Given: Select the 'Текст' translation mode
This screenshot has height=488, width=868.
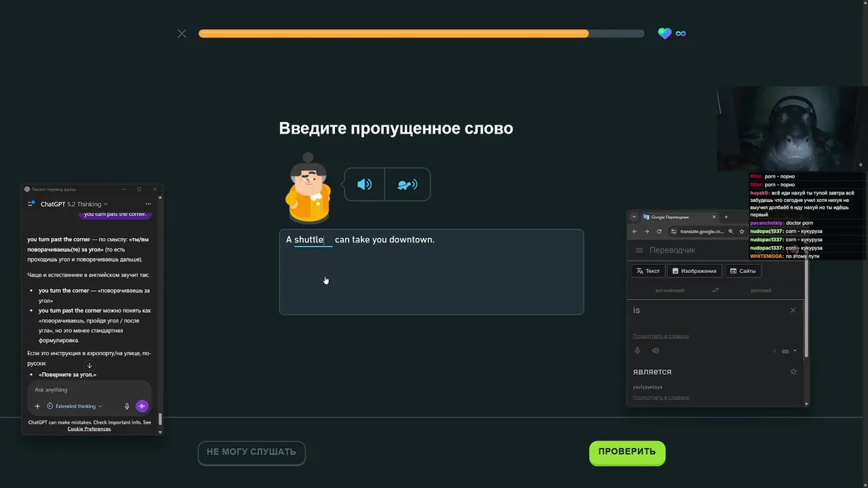Looking at the screenshot, I should coord(648,271).
